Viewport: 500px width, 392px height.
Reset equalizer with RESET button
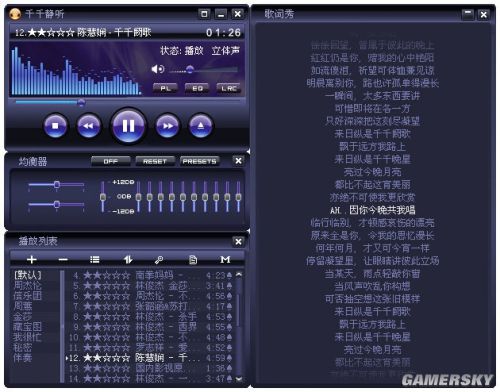tap(155, 161)
